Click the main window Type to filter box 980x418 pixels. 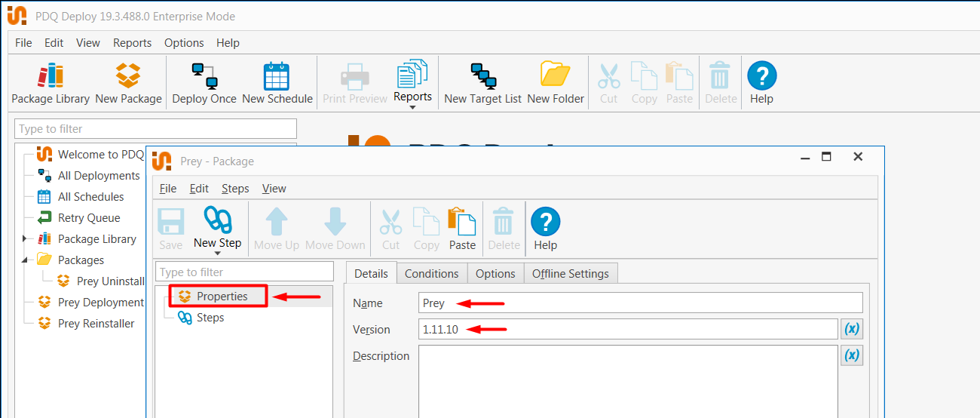tap(155, 128)
